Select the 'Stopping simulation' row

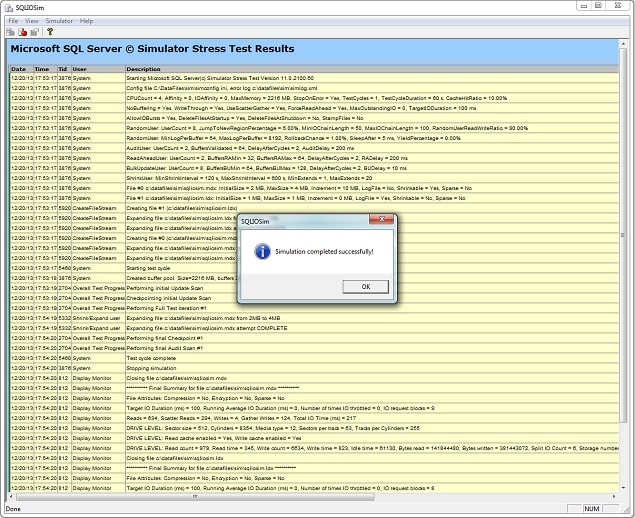point(314,368)
